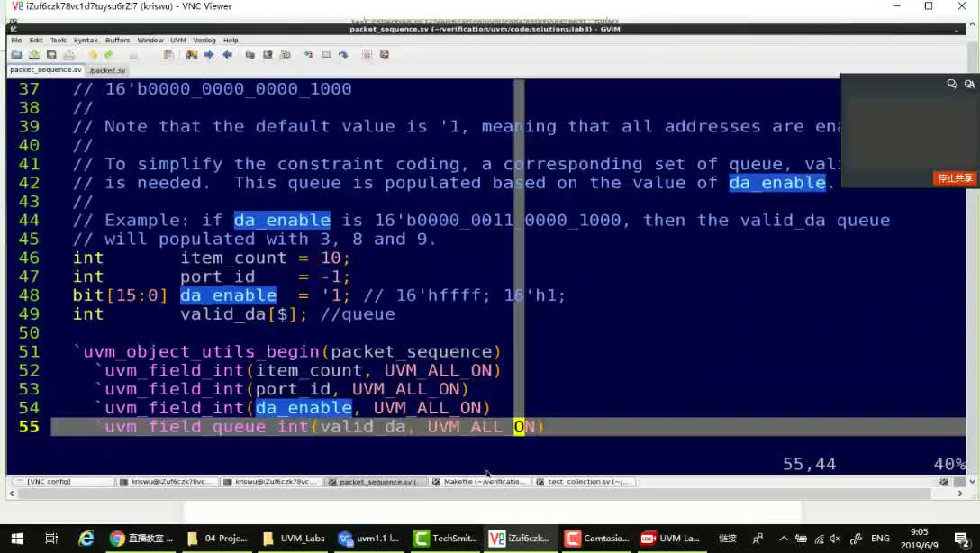Click right arrow of horizontal scrollbar
The height and width of the screenshot is (553, 980).
pos(960,494)
